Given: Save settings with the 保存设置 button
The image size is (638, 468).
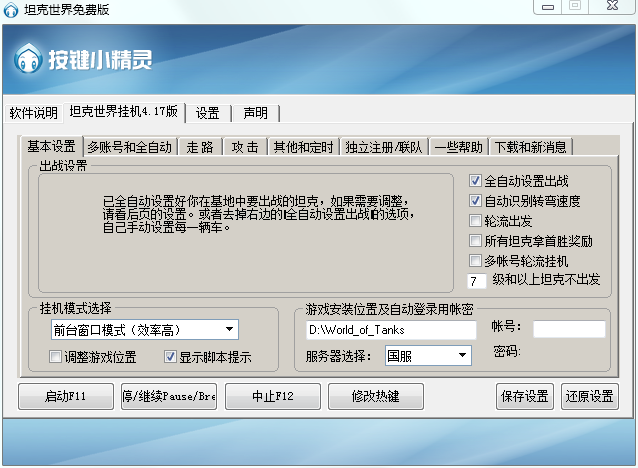Looking at the screenshot, I should click(x=524, y=396).
